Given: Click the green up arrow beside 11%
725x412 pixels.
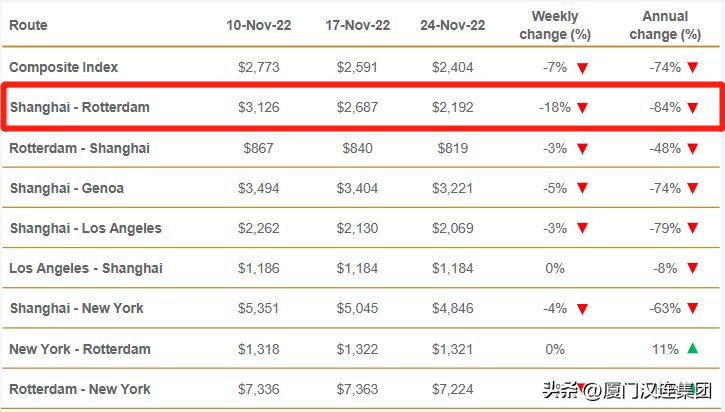Looking at the screenshot, I should [x=692, y=348].
